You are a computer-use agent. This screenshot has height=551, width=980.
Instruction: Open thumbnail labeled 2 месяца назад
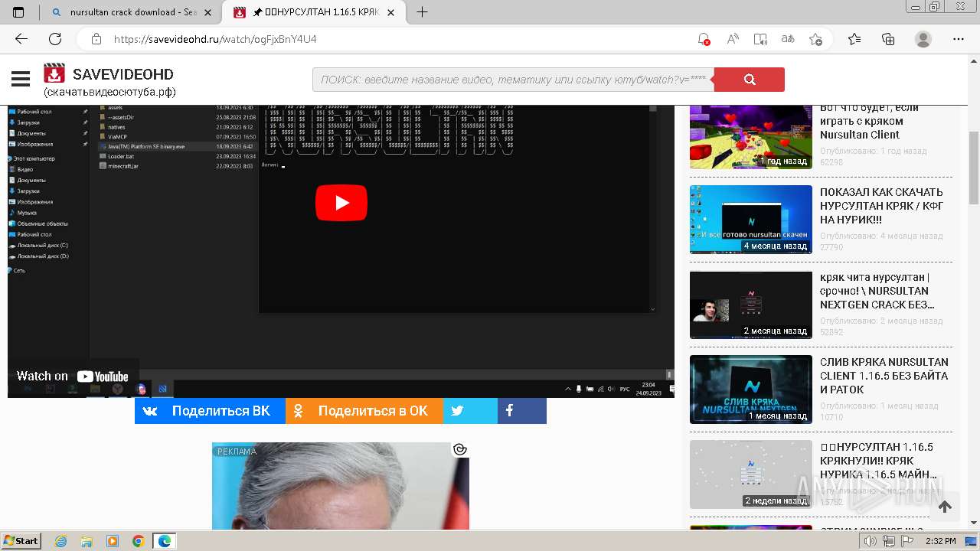[751, 305]
